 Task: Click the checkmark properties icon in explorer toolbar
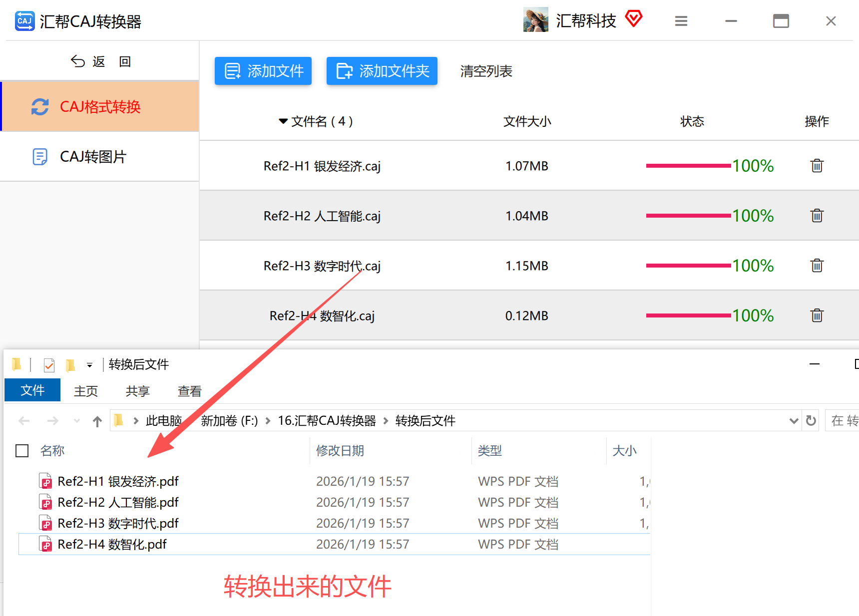49,365
